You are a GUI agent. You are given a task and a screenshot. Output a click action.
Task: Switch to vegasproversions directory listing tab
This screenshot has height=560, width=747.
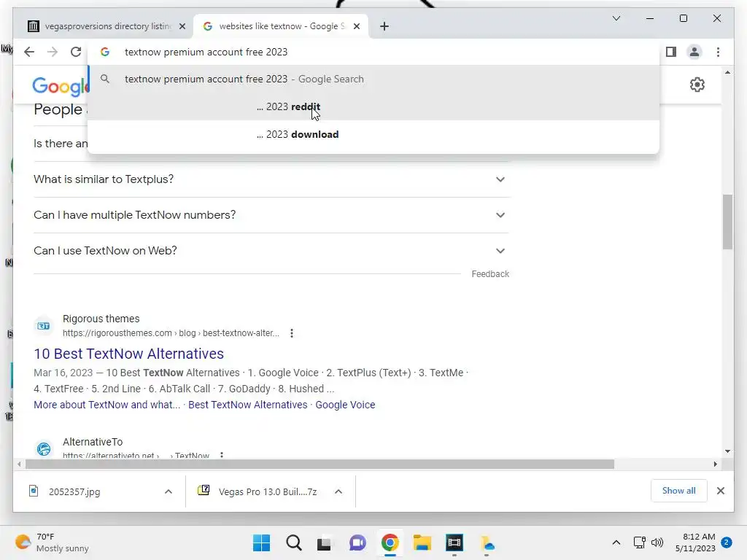tap(102, 26)
